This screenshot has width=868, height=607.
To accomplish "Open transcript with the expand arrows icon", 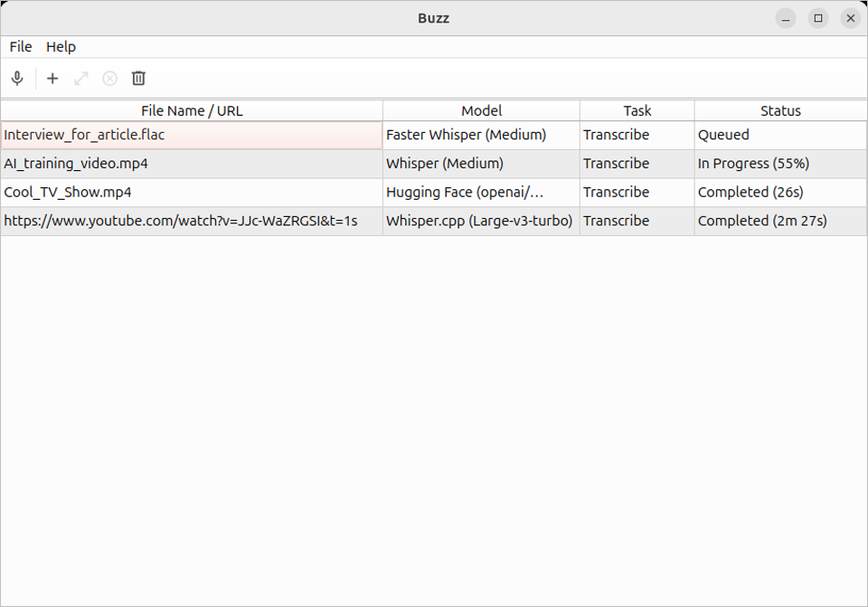I will [x=81, y=79].
